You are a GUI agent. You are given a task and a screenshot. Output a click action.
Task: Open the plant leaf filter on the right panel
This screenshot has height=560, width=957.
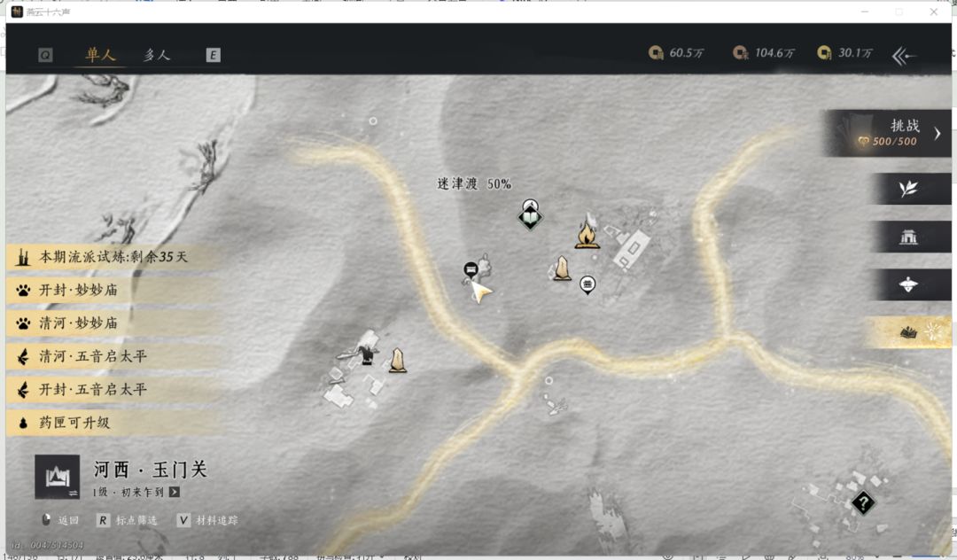(908, 189)
